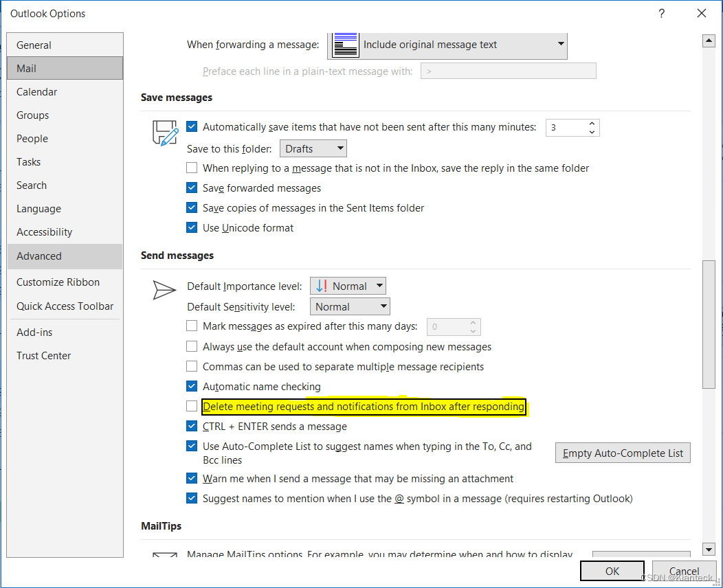Open the Tasks options category
The width and height of the screenshot is (723, 588).
(65, 161)
